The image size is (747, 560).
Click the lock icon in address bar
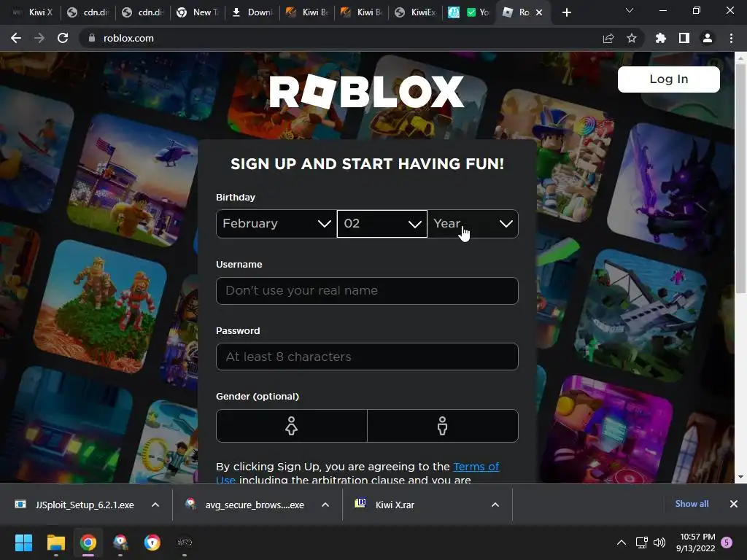pyautogui.click(x=92, y=38)
